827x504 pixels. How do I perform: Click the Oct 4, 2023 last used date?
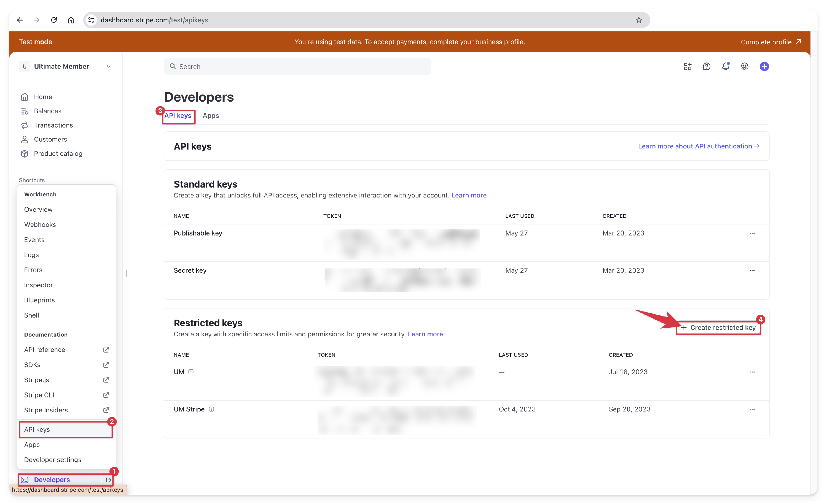517,409
